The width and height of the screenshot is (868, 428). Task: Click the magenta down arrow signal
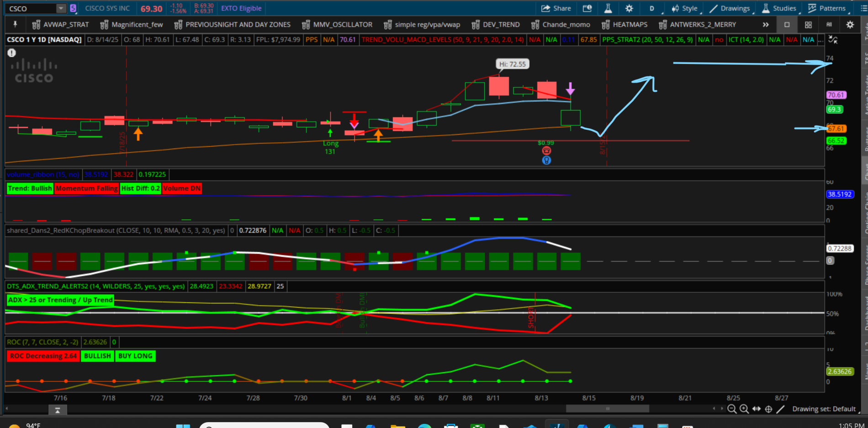coord(570,89)
